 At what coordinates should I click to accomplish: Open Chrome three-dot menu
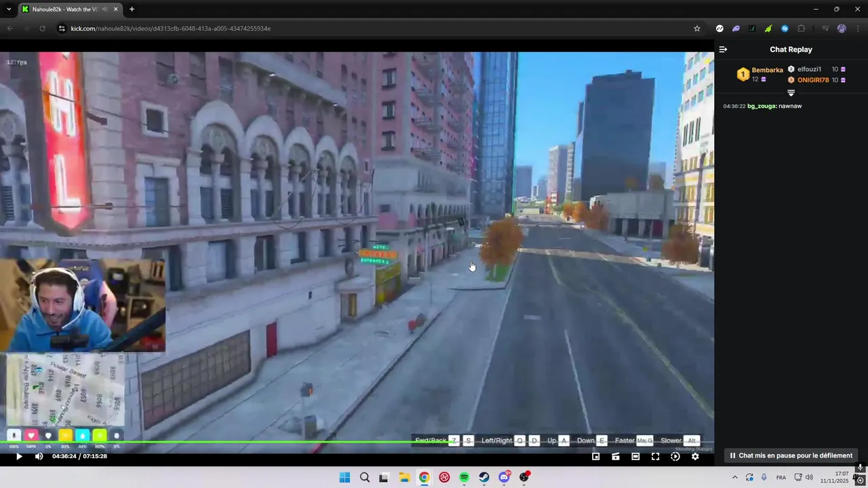tap(858, 28)
